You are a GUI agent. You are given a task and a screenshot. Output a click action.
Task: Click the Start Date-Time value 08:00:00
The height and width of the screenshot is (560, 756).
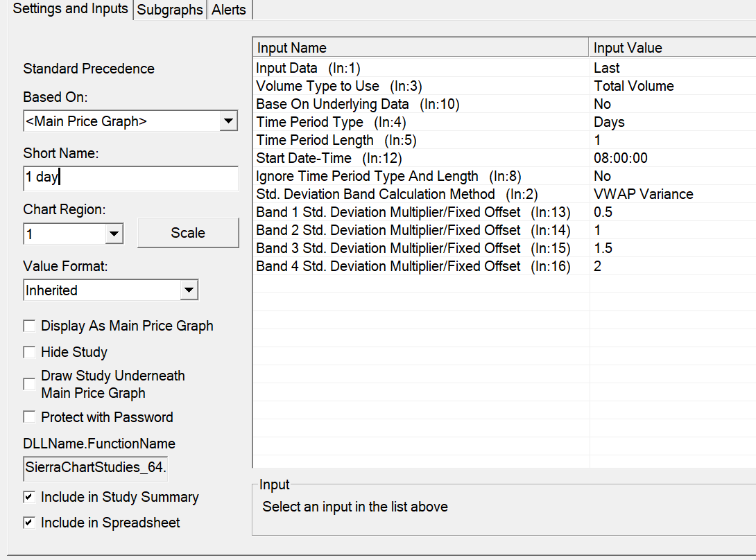tap(621, 158)
